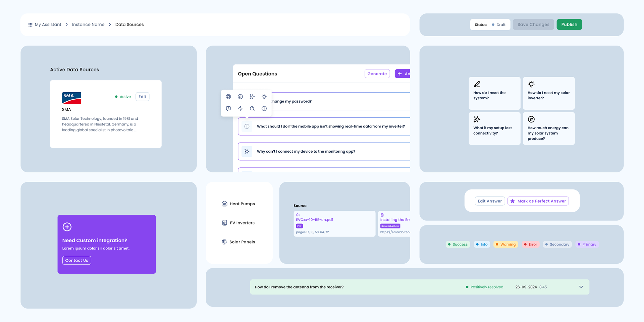The image size is (644, 322).
Task: Pick the sparkles icon in the icon picker
Action: point(252,97)
